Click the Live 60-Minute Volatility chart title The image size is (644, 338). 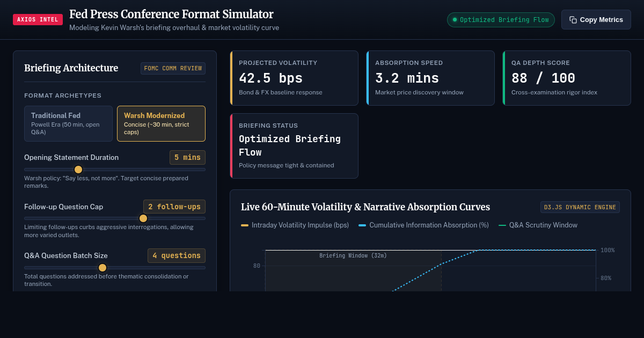point(365,207)
